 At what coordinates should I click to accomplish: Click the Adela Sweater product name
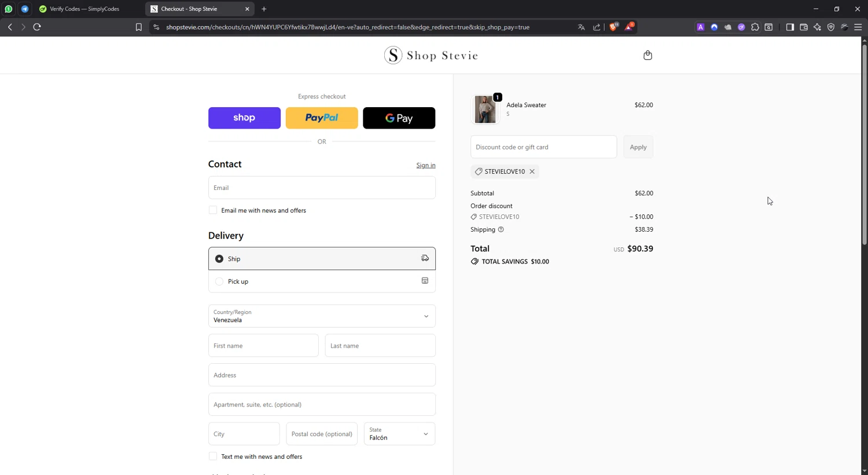click(x=526, y=105)
